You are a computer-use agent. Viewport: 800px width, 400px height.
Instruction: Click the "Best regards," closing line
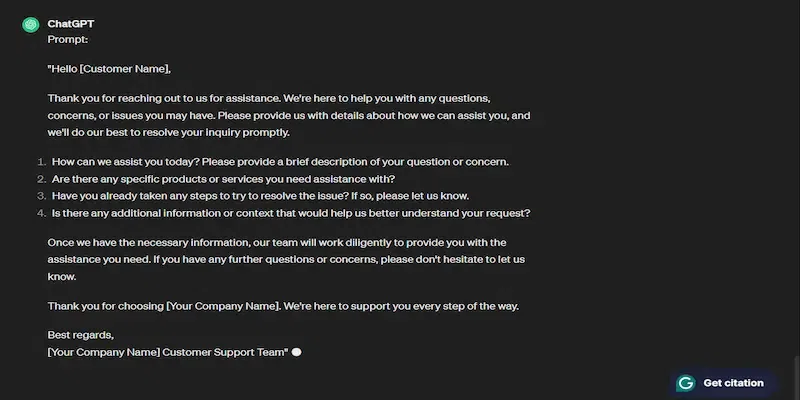point(81,334)
